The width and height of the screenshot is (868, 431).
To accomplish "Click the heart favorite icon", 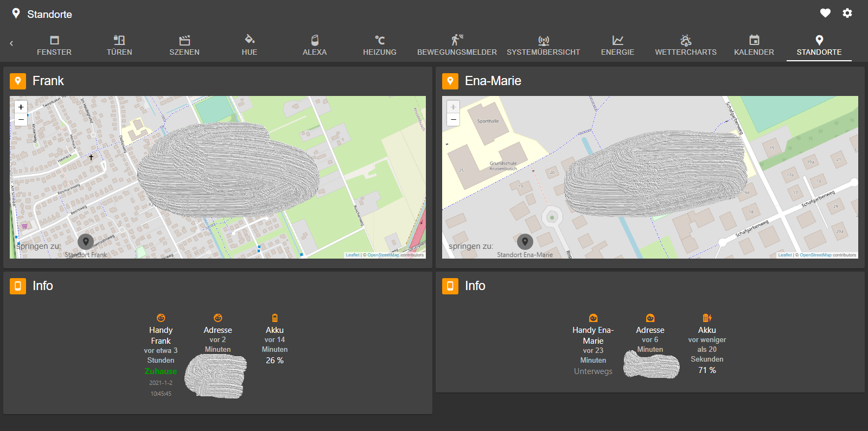I will (x=825, y=13).
